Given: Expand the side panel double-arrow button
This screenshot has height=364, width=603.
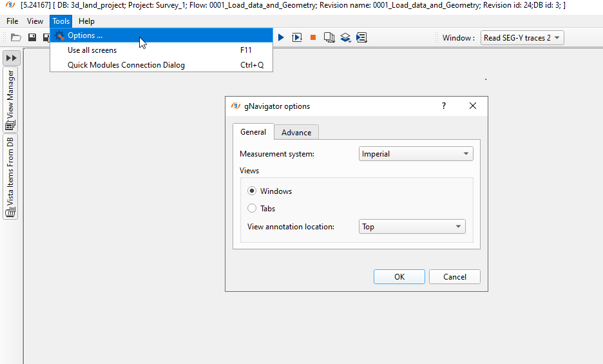Looking at the screenshot, I should click(x=12, y=58).
